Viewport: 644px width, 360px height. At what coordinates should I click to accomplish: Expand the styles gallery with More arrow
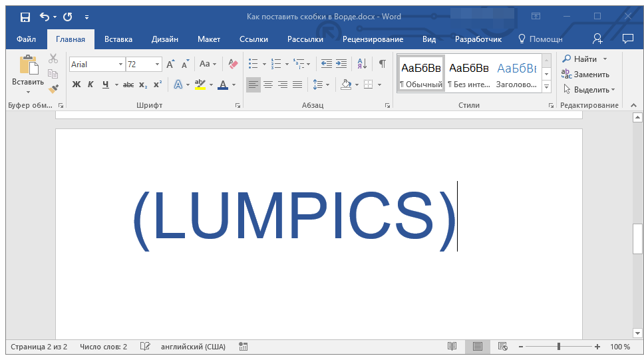[547, 87]
